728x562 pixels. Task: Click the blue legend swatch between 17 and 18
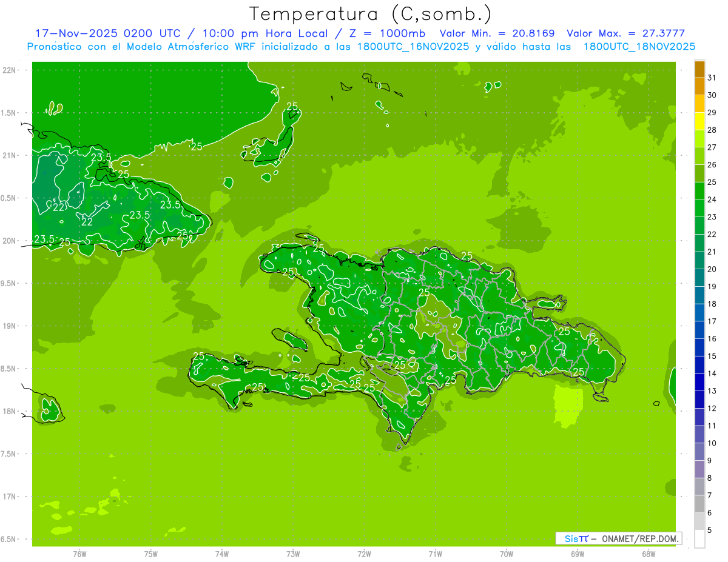(x=699, y=313)
